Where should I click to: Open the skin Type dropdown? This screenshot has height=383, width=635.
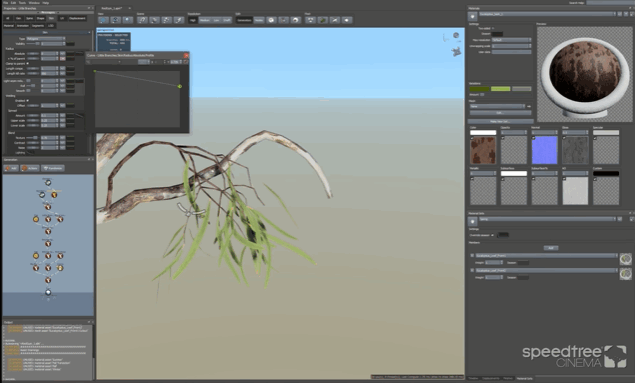(x=45, y=39)
